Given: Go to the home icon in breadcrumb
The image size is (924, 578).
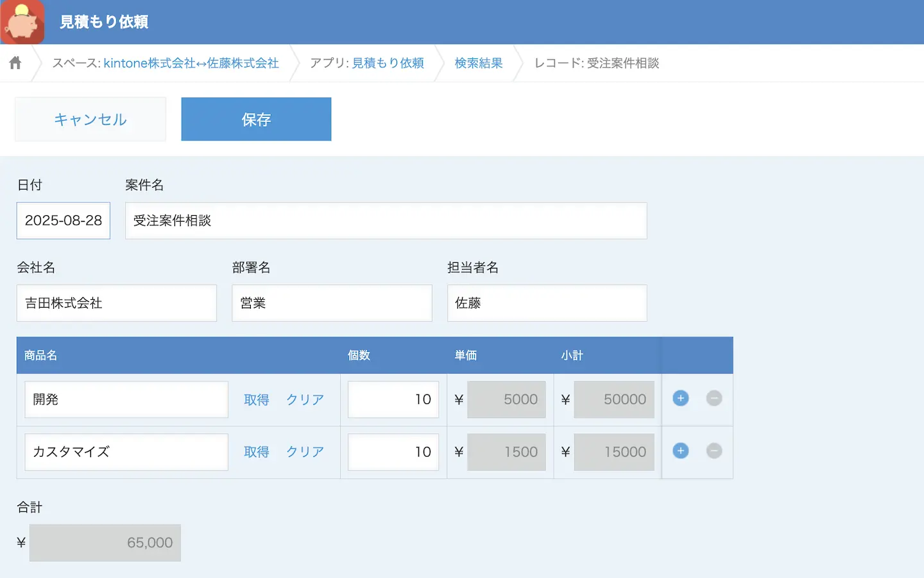Looking at the screenshot, I should pyautogui.click(x=15, y=63).
